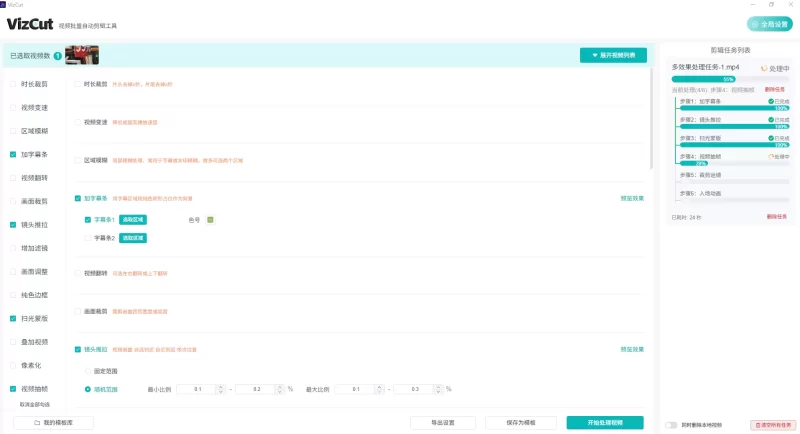800x434 pixels.
Task: Uncheck 扫光蒙版 in the left sidebar
Action: coord(13,319)
